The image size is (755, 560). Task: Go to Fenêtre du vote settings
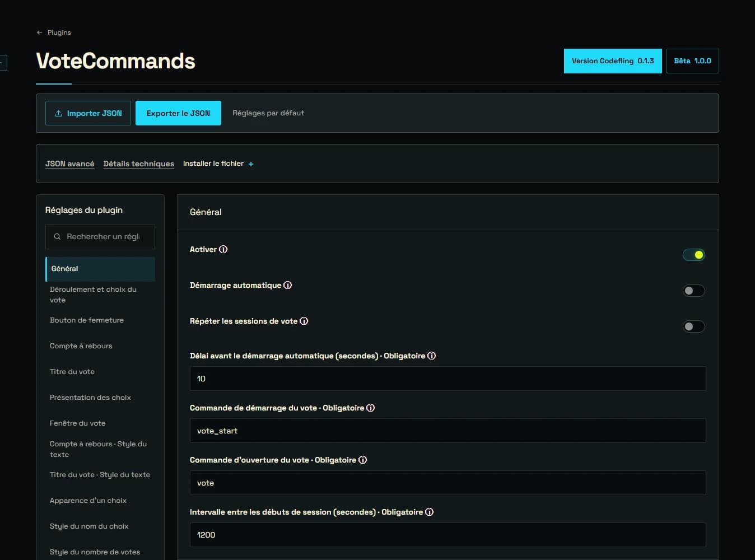click(100, 423)
